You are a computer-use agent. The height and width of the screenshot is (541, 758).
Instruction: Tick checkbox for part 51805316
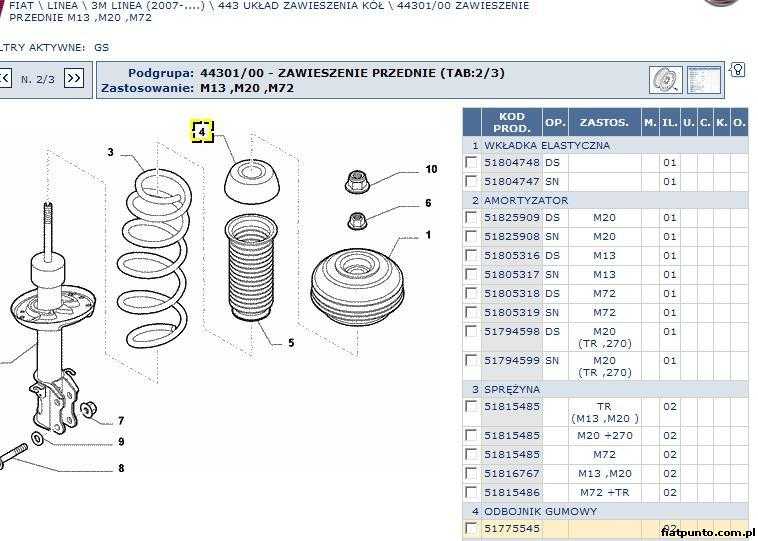click(471, 255)
